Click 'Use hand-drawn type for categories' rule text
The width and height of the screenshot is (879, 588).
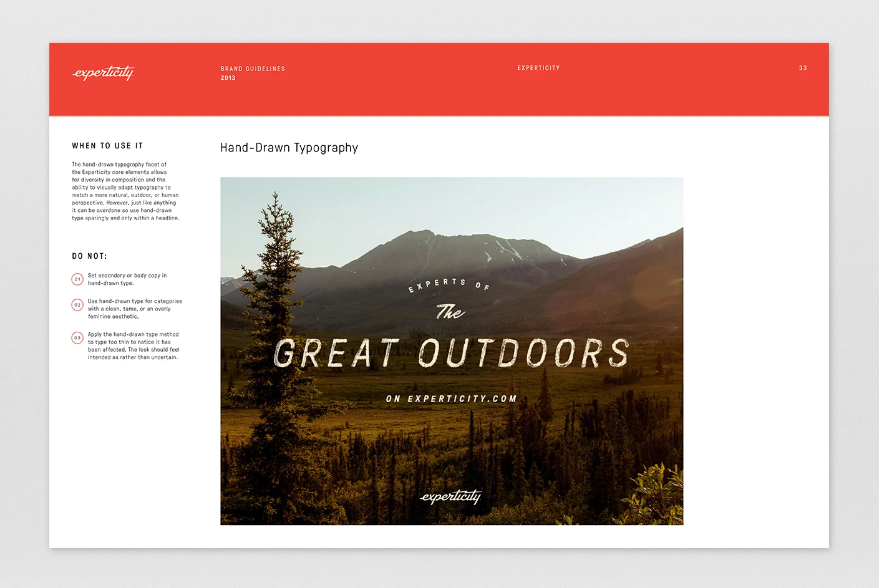click(135, 309)
